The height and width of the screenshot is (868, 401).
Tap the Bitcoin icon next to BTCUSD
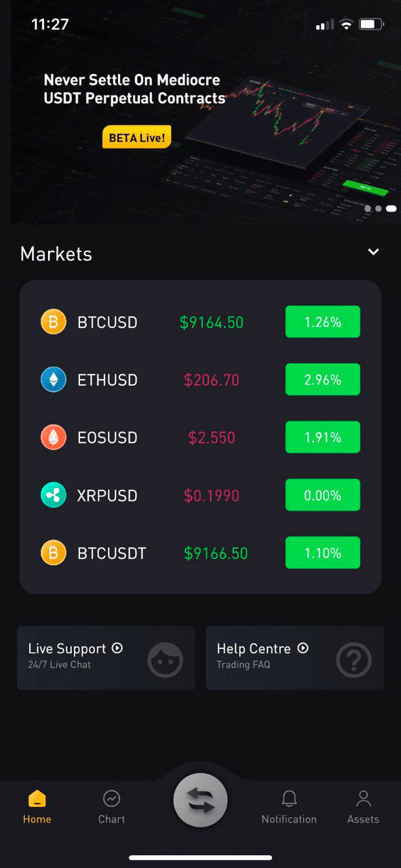point(54,321)
